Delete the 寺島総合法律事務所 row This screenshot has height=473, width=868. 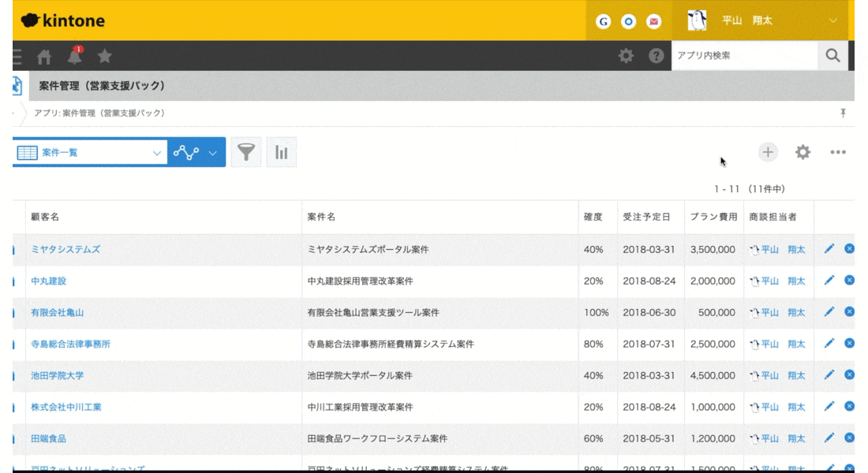(849, 344)
